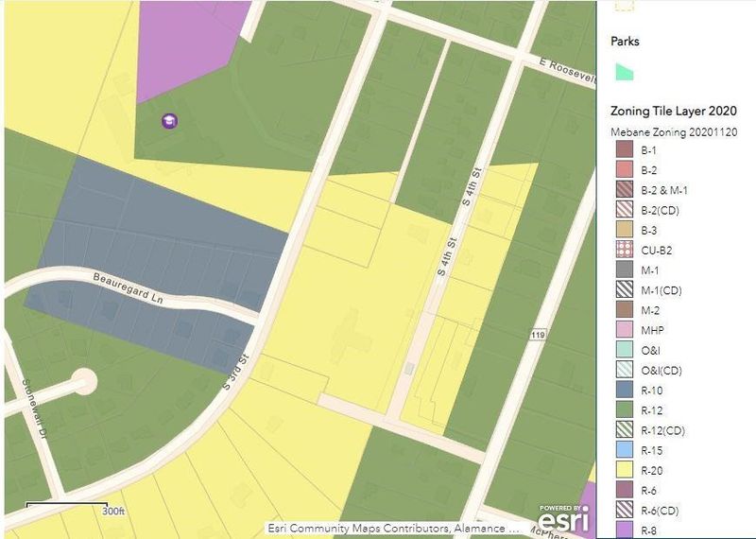Click the O&I mint swatch
This screenshot has height=539, width=756.
click(625, 349)
